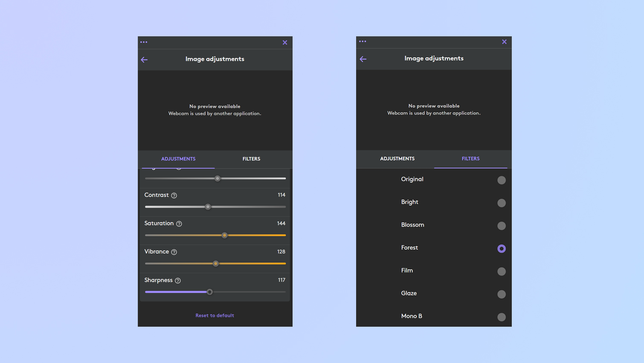The image size is (644, 363).
Task: Show help for Contrast setting
Action: pos(174,196)
